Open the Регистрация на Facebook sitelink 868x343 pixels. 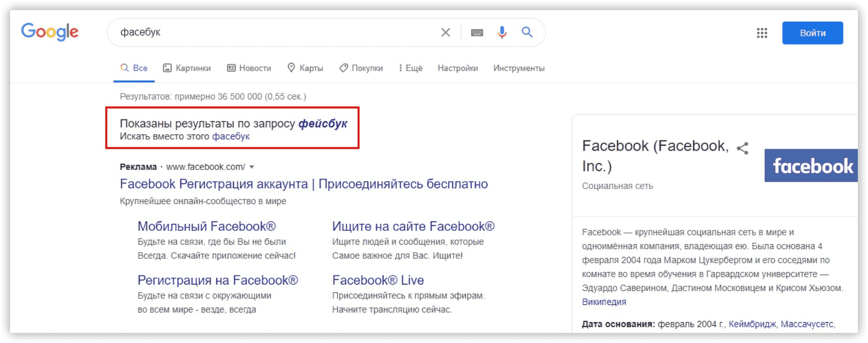click(218, 280)
